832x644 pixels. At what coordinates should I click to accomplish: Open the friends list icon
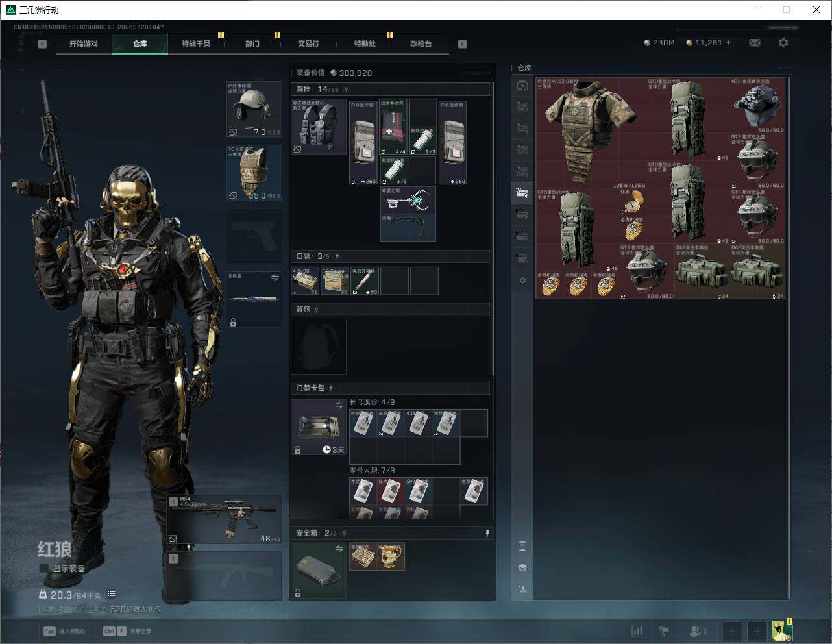698,631
